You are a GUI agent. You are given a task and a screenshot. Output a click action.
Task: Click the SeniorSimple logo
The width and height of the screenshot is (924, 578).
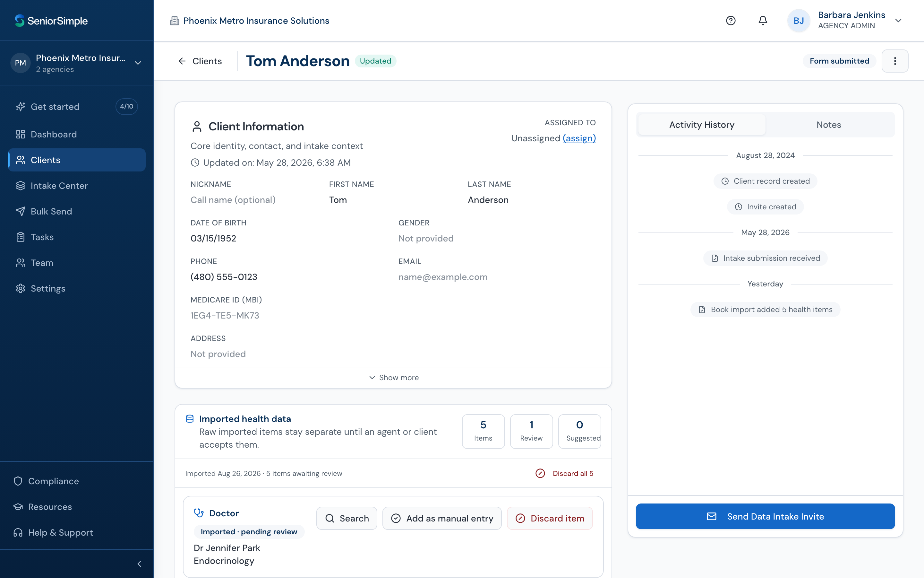(x=51, y=21)
